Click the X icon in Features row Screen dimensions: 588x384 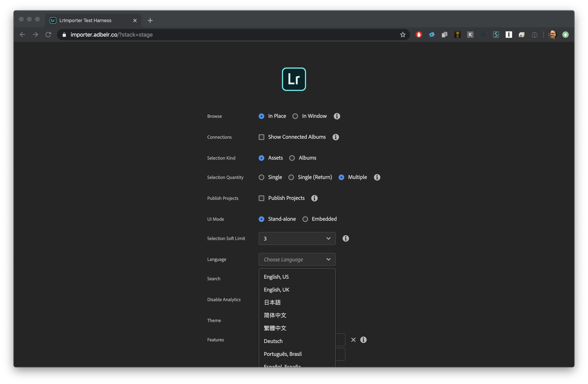click(x=353, y=340)
